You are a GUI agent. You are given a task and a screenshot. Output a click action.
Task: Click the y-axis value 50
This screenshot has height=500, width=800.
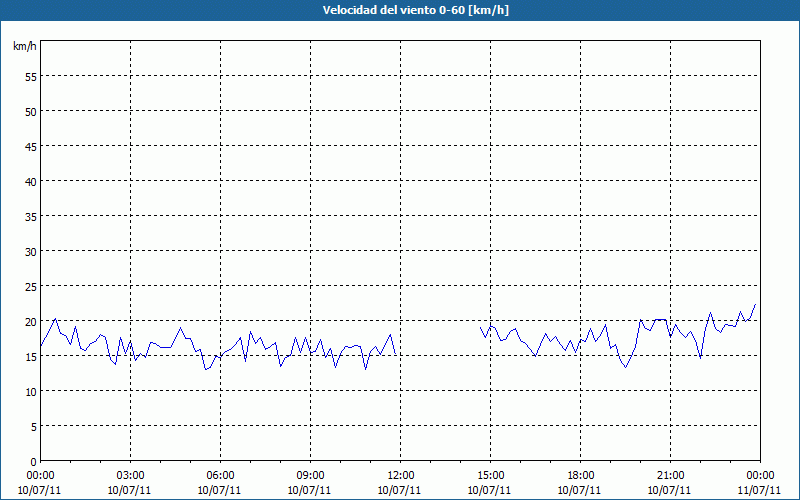[31, 112]
